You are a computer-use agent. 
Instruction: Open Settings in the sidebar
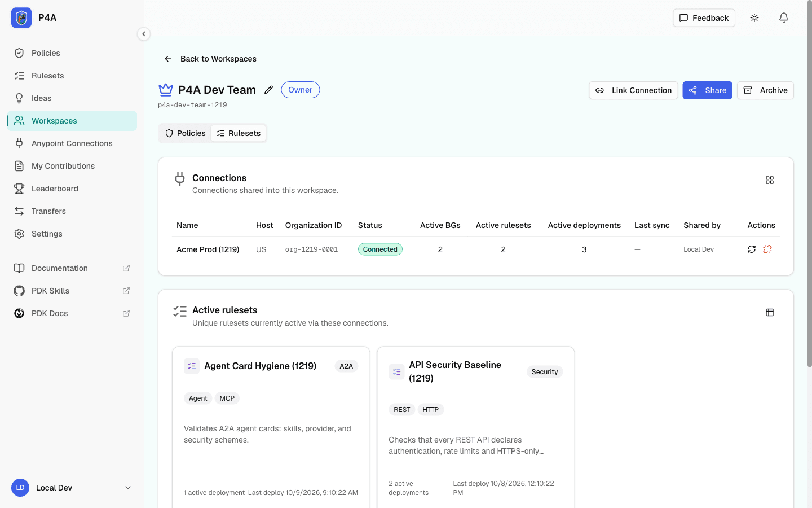point(72,234)
